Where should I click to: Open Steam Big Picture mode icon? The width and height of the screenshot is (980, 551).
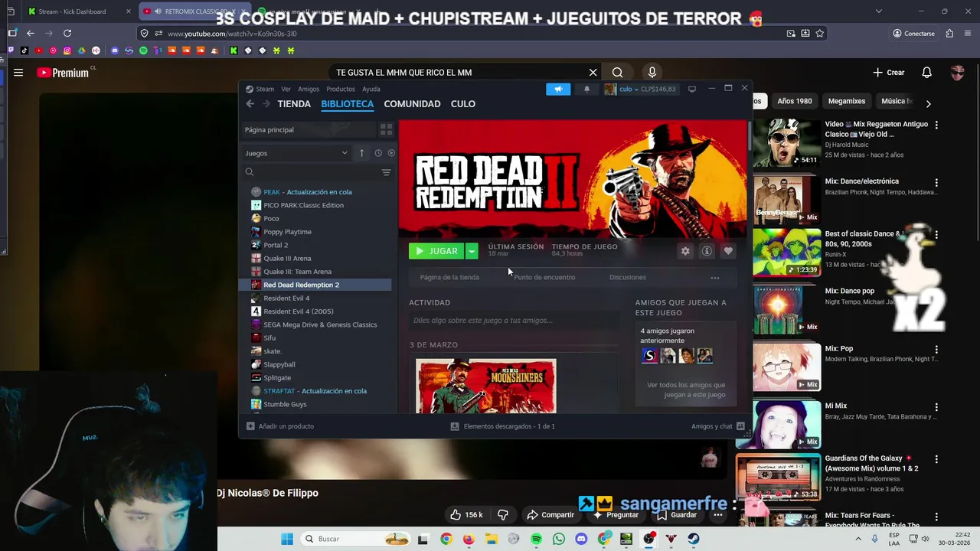click(x=692, y=89)
